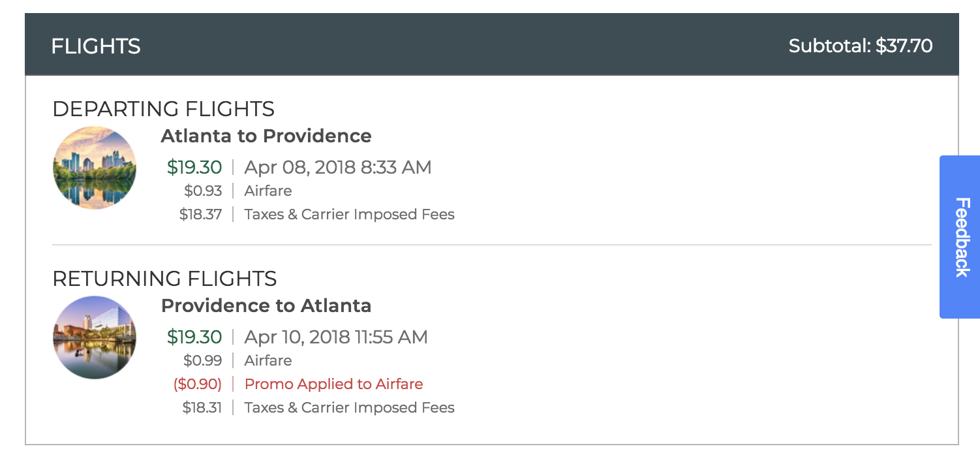This screenshot has height=457, width=980.
Task: Select the Providence to Atlanta flight
Action: pos(266,306)
